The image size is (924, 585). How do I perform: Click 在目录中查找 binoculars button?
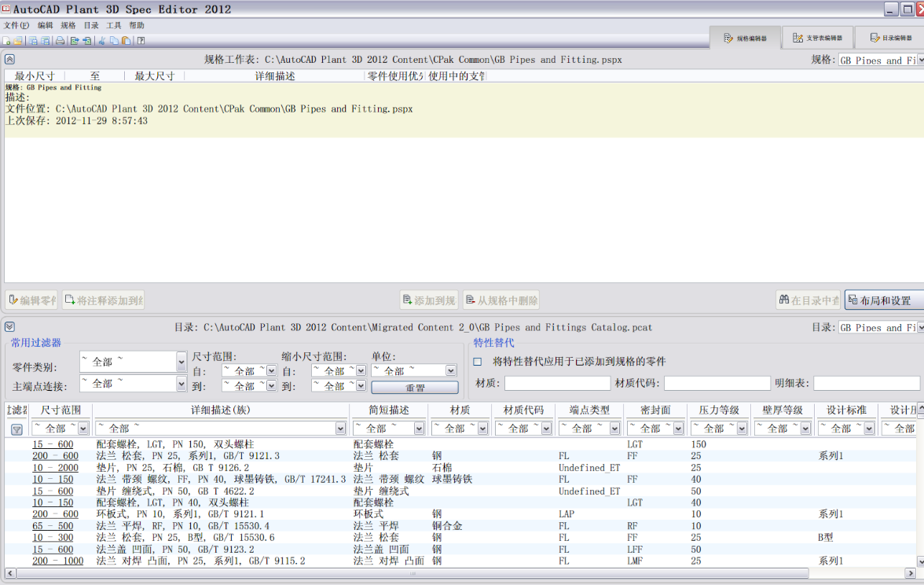point(808,300)
